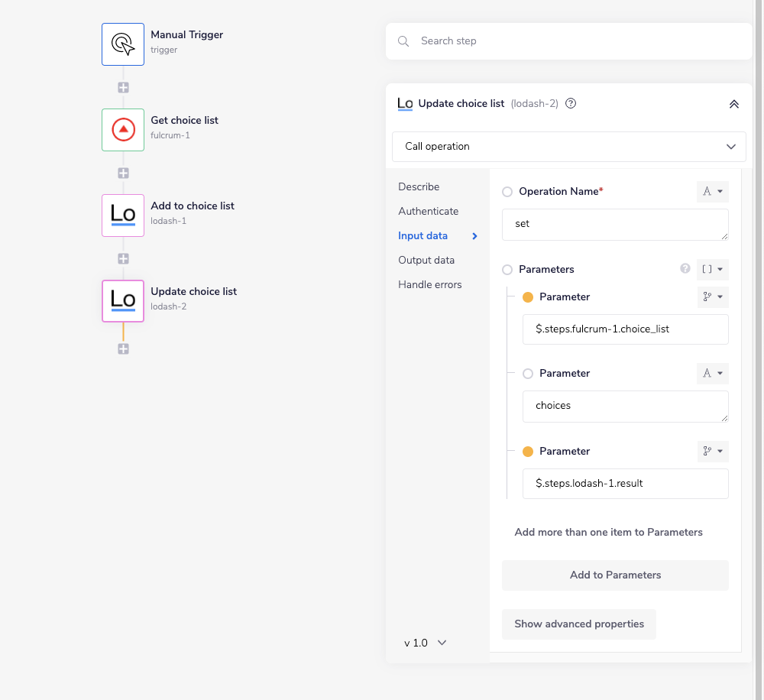Image resolution: width=764 pixels, height=700 pixels.
Task: Open the v 1.0 version dropdown
Action: (x=425, y=643)
